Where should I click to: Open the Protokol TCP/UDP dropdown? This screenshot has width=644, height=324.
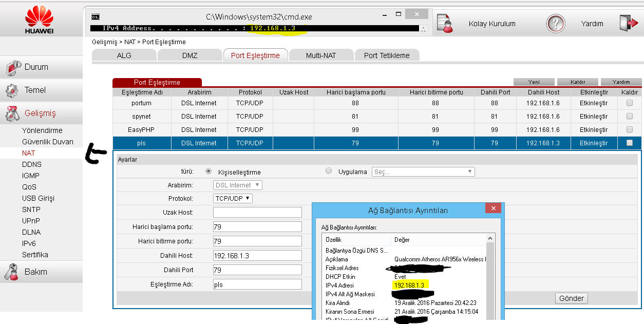click(x=233, y=198)
